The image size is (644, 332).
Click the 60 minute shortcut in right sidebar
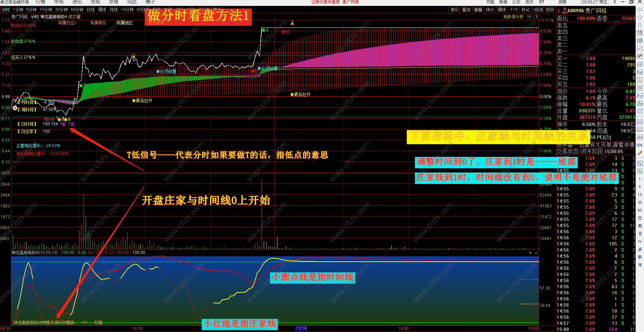click(640, 210)
